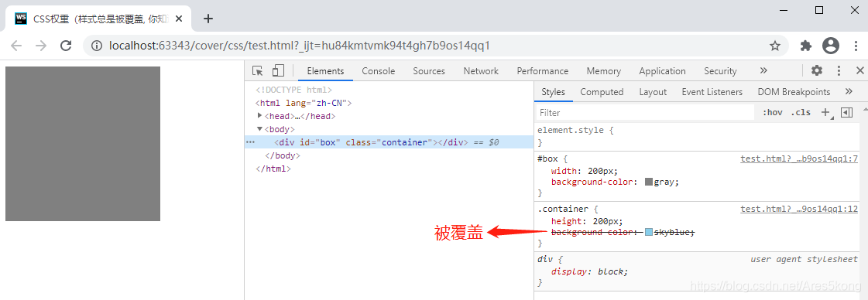
Task: Select the closing </body> tag row
Action: [x=283, y=156]
